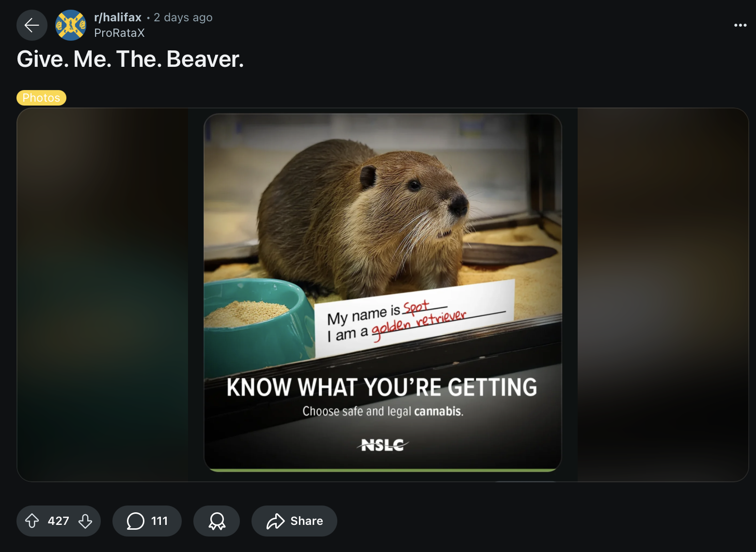Viewport: 756px width, 552px height.
Task: Go back using the arrow button
Action: pyautogui.click(x=32, y=25)
